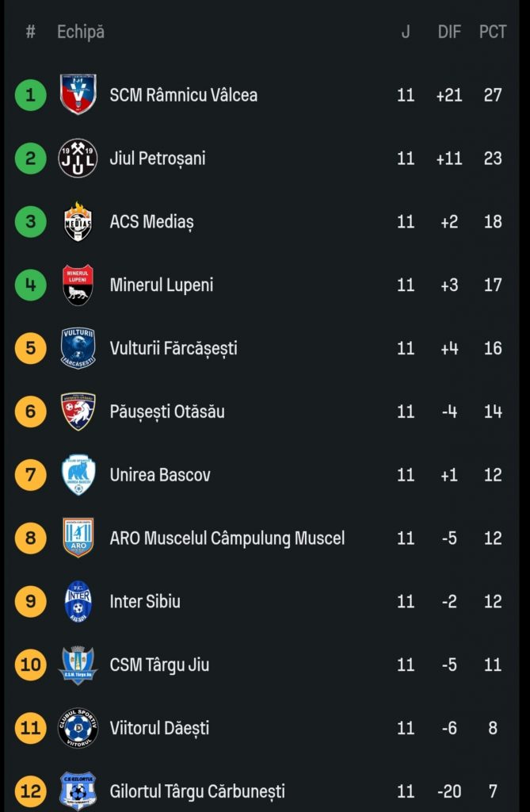Tap the Vulturii Fărcășești eagle logo
Image resolution: width=530 pixels, height=812 pixels.
[x=78, y=348]
